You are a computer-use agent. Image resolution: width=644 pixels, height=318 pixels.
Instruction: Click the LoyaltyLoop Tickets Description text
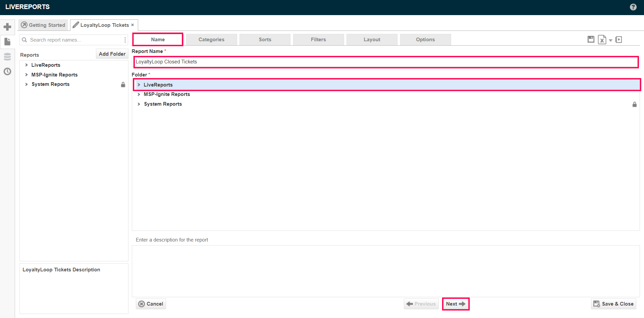(61, 270)
